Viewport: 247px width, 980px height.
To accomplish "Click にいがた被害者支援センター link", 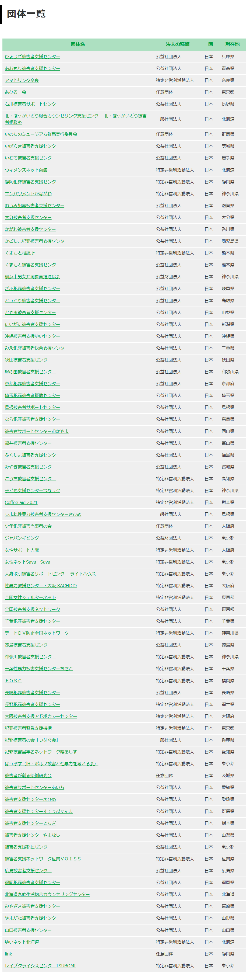I will pos(32,324).
